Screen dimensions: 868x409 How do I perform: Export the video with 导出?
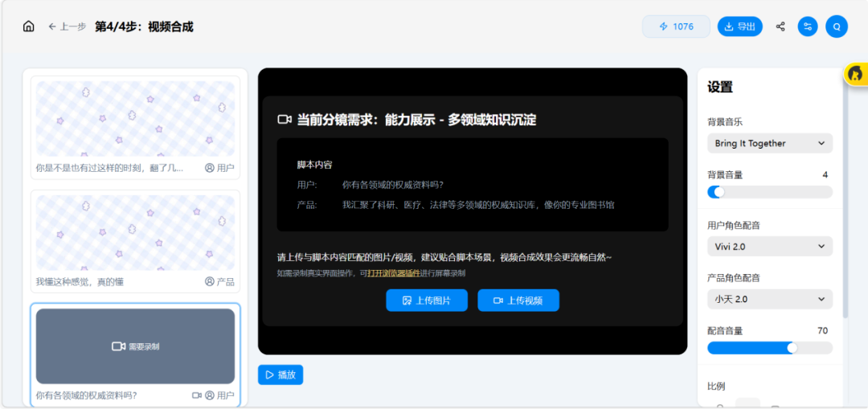point(739,27)
